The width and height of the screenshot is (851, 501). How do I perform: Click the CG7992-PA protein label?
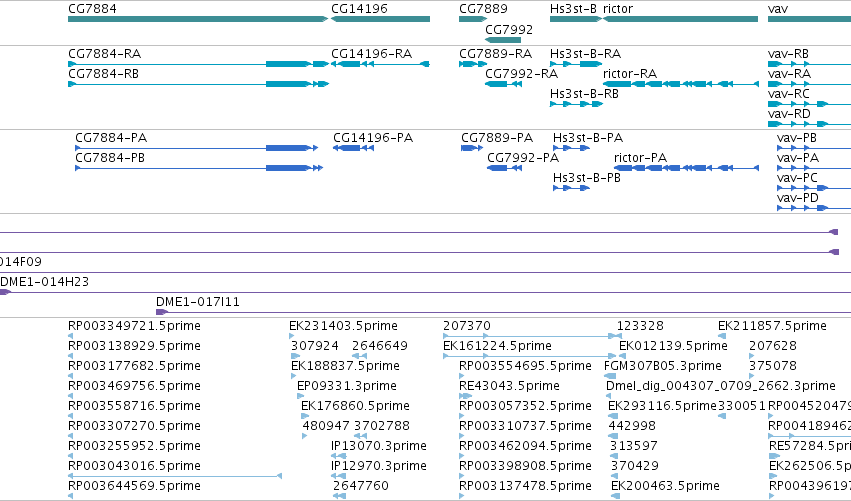coord(523,158)
